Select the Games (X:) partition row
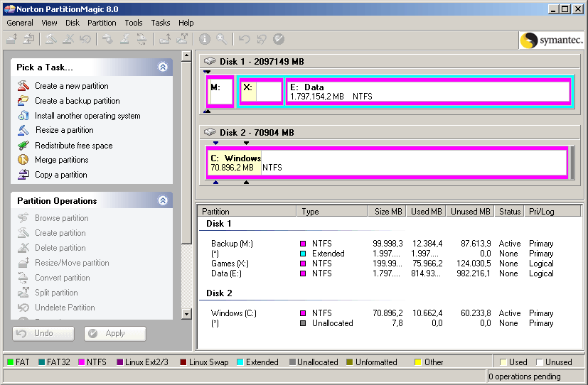Viewport: 588px width, 385px height. 382,264
